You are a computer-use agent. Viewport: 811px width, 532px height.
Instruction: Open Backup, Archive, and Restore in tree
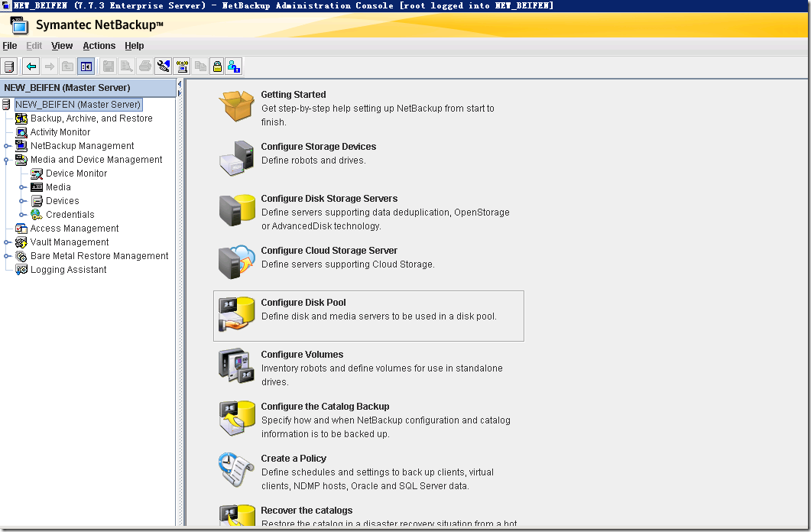click(92, 118)
